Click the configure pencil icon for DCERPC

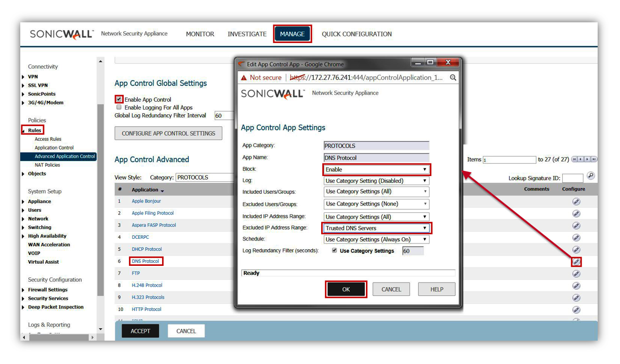coord(576,237)
